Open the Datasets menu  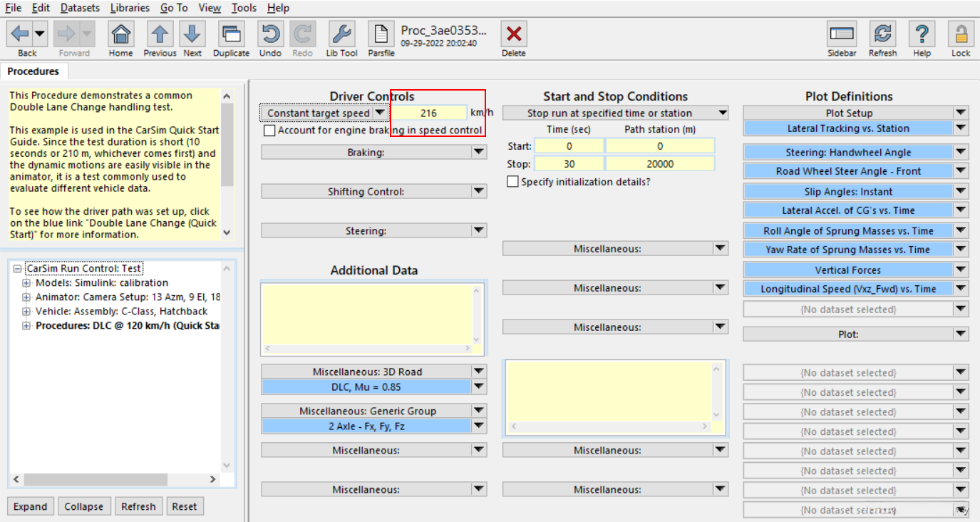click(x=80, y=8)
